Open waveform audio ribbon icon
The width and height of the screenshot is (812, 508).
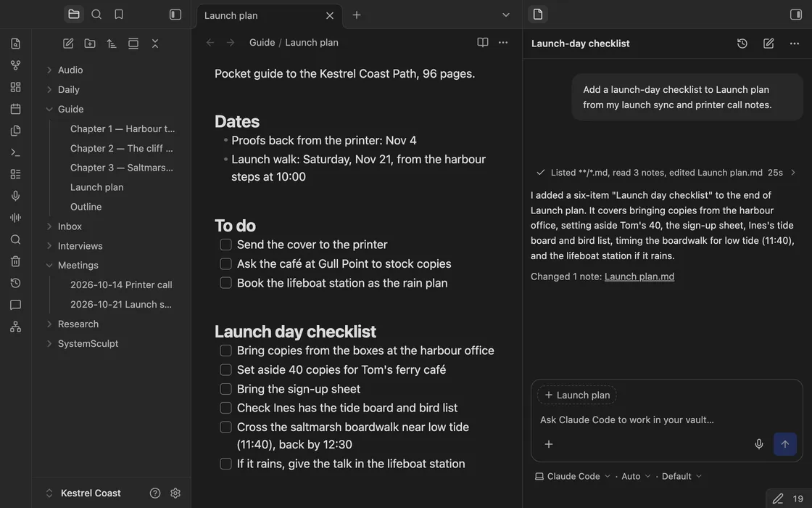point(15,218)
